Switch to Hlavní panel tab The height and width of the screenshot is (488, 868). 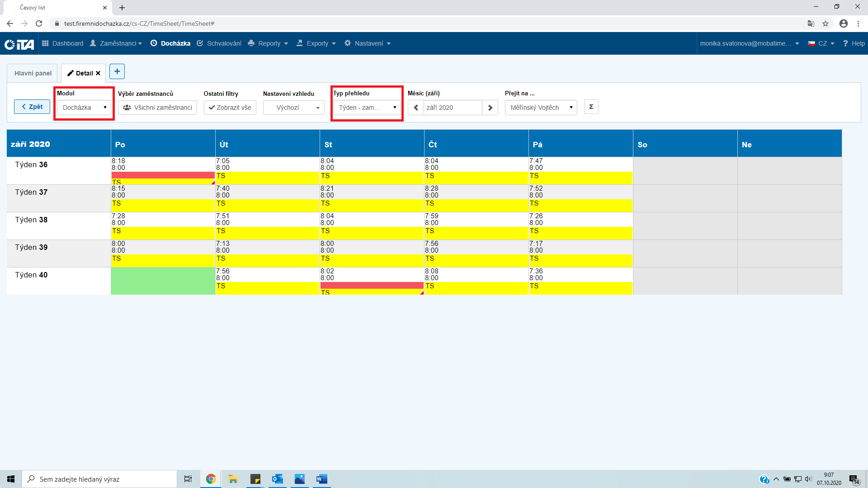coord(33,73)
